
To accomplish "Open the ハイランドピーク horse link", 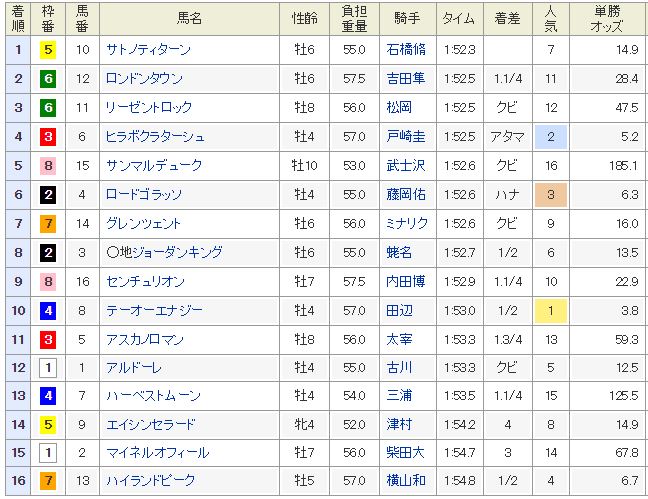I will click(x=150, y=482).
